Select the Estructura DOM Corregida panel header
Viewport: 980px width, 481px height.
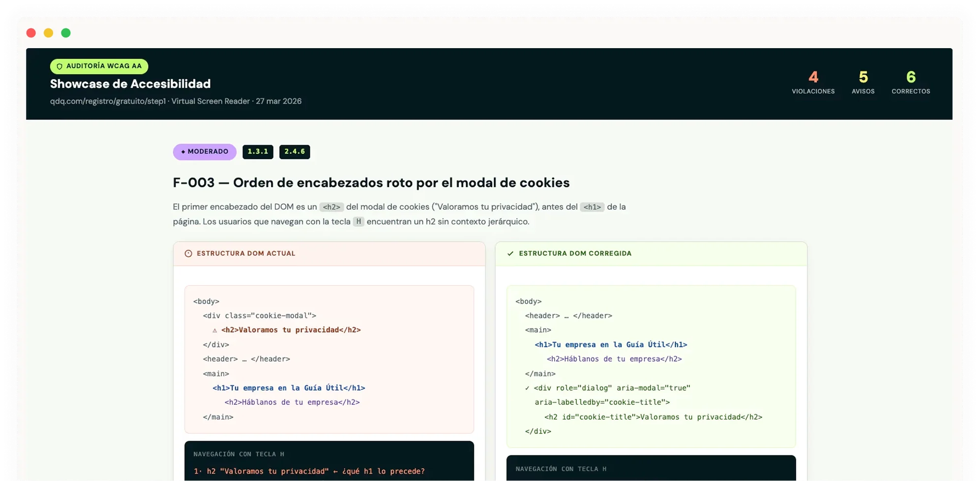click(651, 254)
